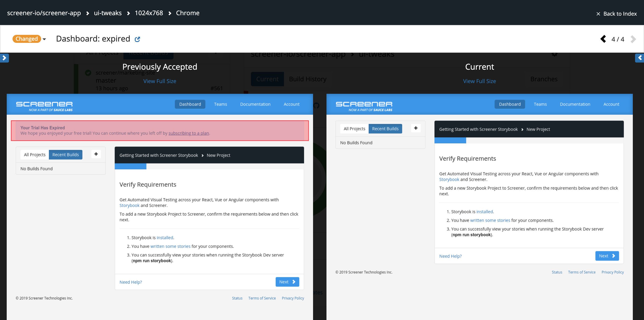Click 'No Builds Found' in Current screenshot
The height and width of the screenshot is (320, 644).
pos(356,143)
